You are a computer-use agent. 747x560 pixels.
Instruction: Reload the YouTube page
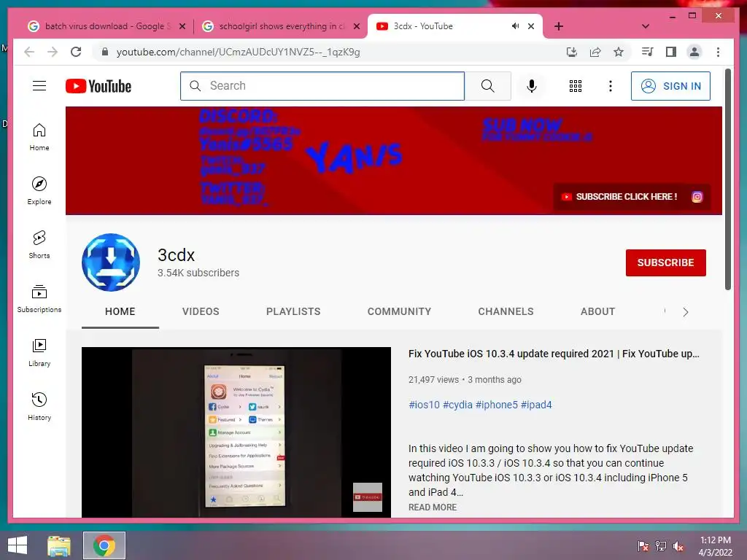tap(76, 52)
